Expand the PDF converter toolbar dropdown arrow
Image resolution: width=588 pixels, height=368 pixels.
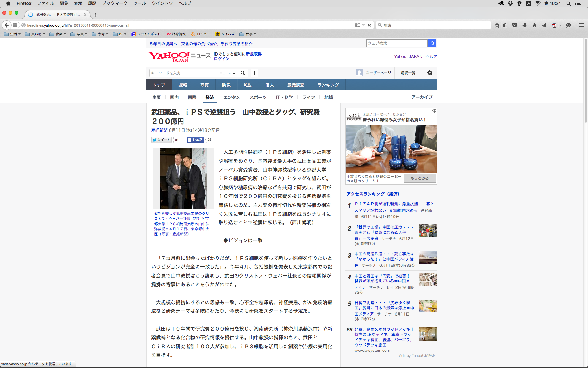tap(561, 25)
